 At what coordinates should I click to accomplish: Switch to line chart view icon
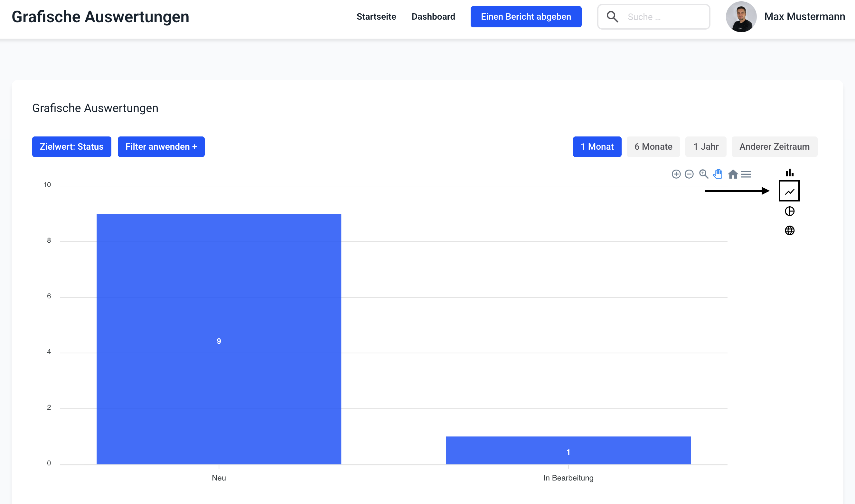[789, 191]
